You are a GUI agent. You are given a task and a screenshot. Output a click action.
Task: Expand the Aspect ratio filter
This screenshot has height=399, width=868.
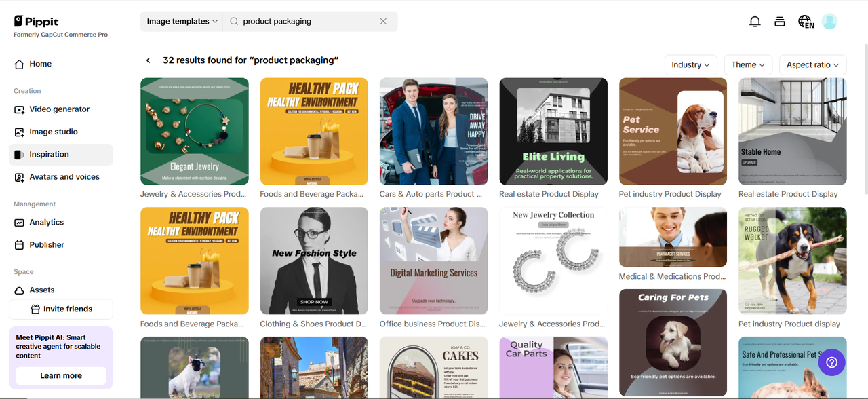812,65
